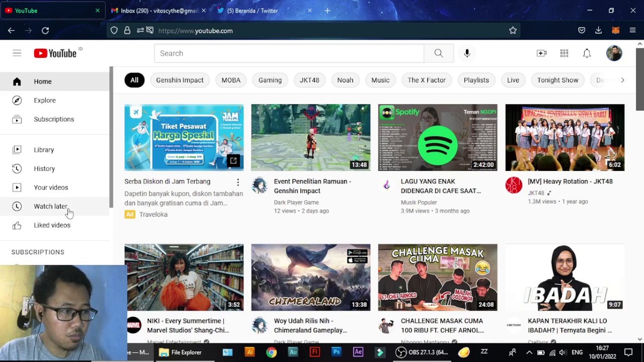Image resolution: width=644 pixels, height=362 pixels.
Task: Open the YouTube hamburger guide menu
Action: coord(17,53)
